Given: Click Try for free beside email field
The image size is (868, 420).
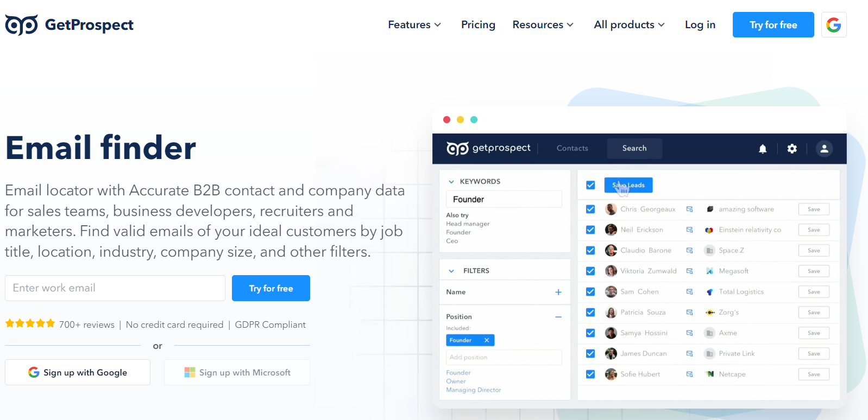Looking at the screenshot, I should [271, 288].
